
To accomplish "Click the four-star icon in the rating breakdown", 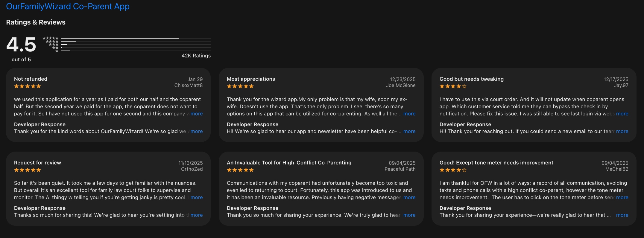I will tap(52, 41).
